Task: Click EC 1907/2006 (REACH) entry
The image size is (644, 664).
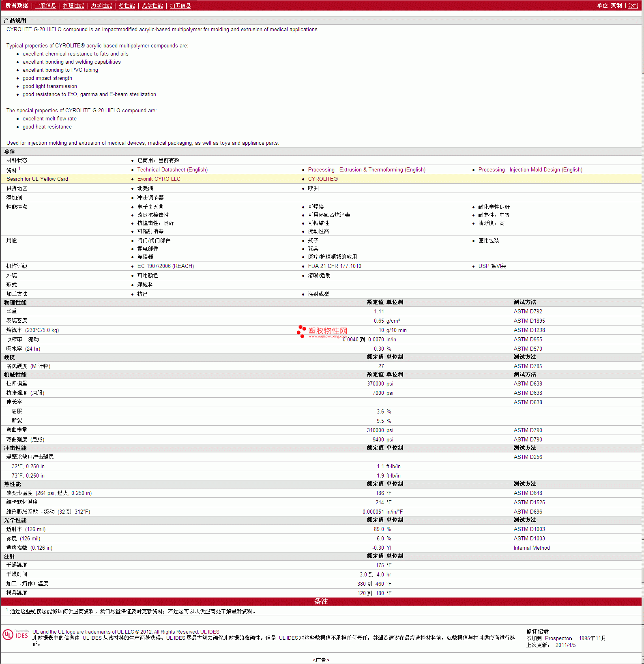Action: 165,266
